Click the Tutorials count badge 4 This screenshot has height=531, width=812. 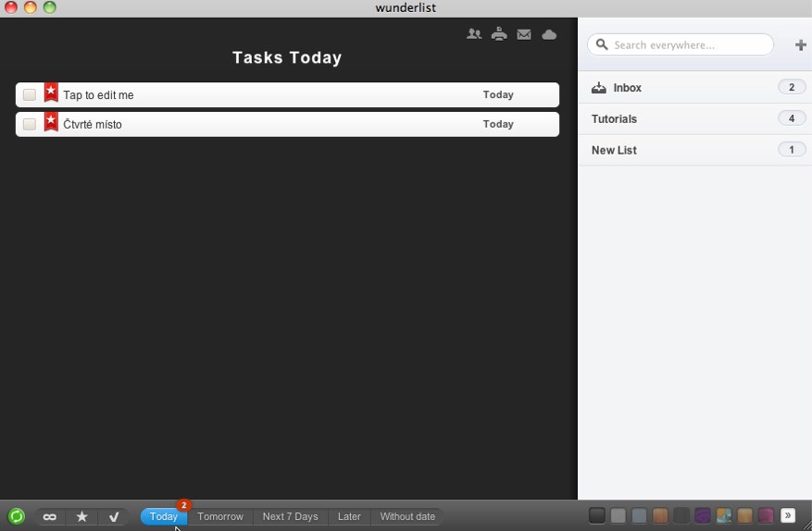792,118
